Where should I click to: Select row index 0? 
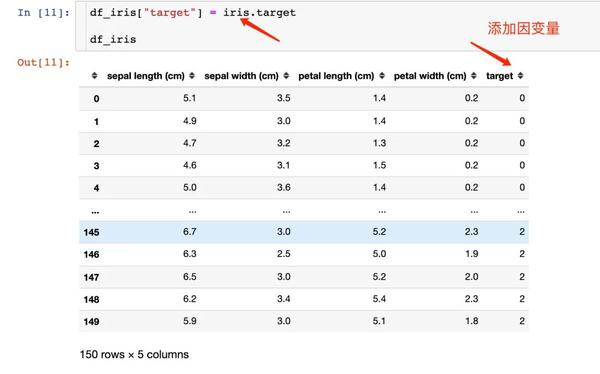(96, 99)
